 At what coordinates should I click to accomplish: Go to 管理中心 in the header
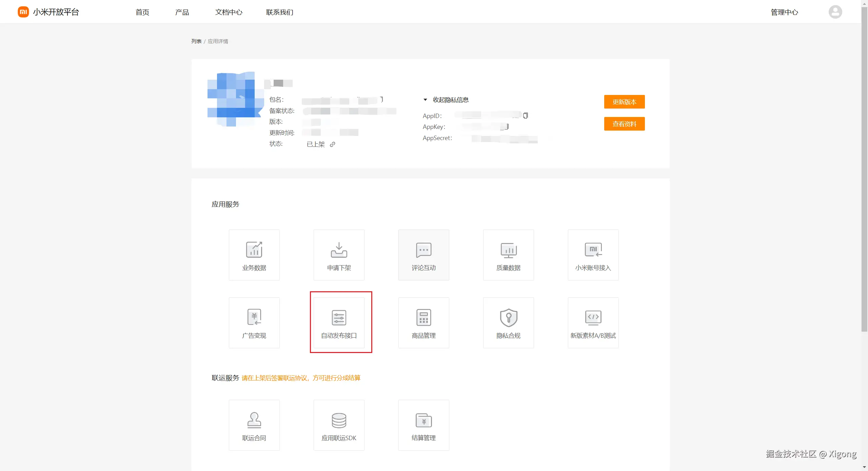pos(784,12)
